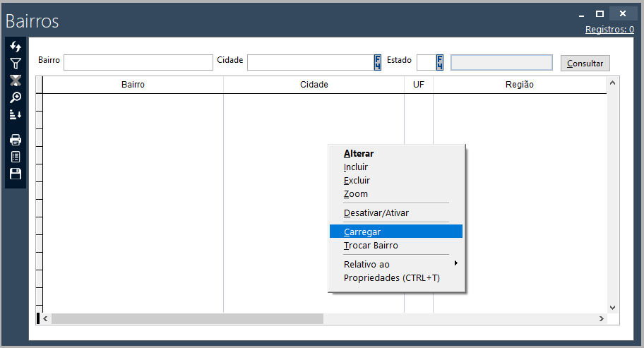Click the printer icon

tap(16, 140)
